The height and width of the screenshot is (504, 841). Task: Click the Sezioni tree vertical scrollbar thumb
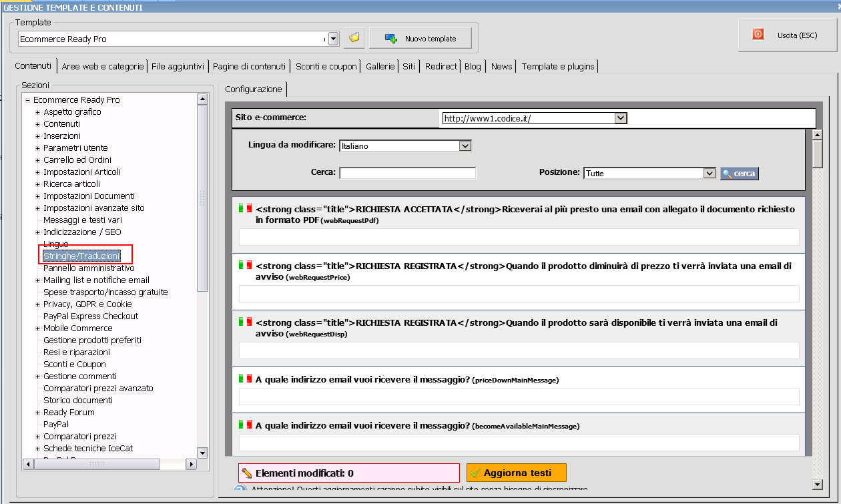pos(203,198)
